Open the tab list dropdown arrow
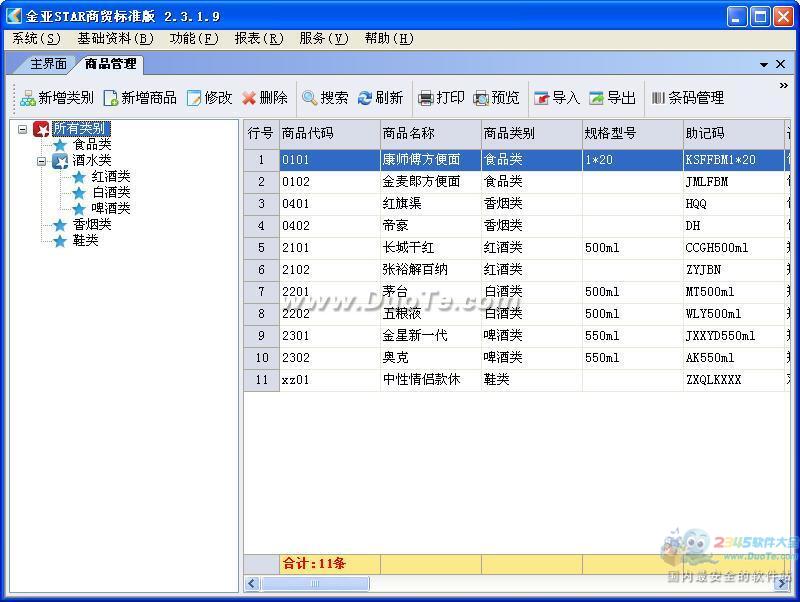Image resolution: width=800 pixels, height=602 pixels. click(x=764, y=65)
